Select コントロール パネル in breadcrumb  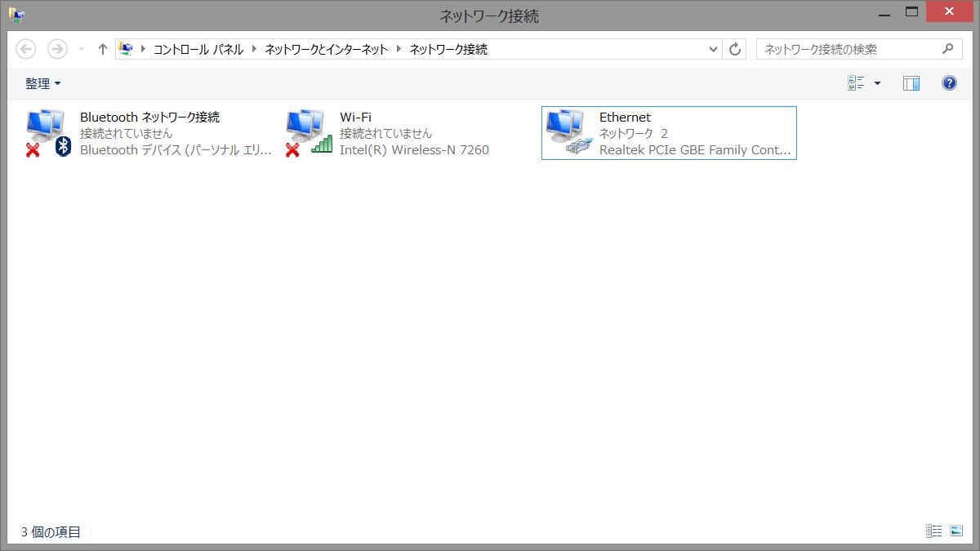click(x=198, y=50)
